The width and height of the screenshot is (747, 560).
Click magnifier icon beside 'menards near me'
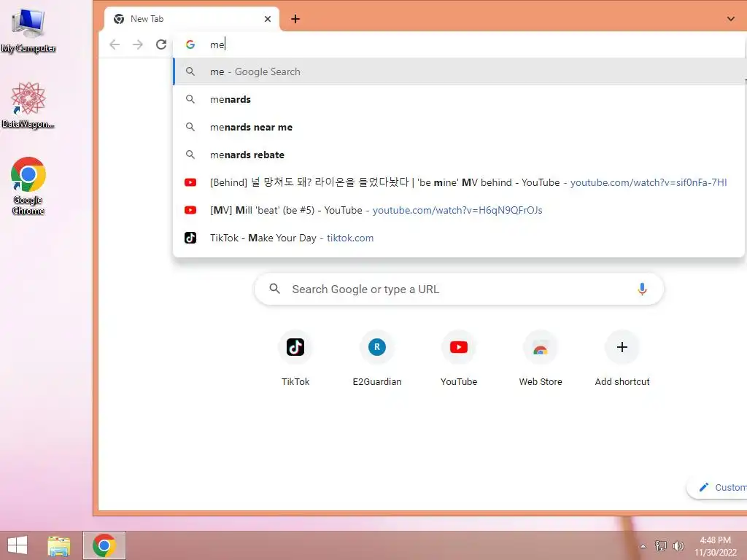[x=190, y=127]
